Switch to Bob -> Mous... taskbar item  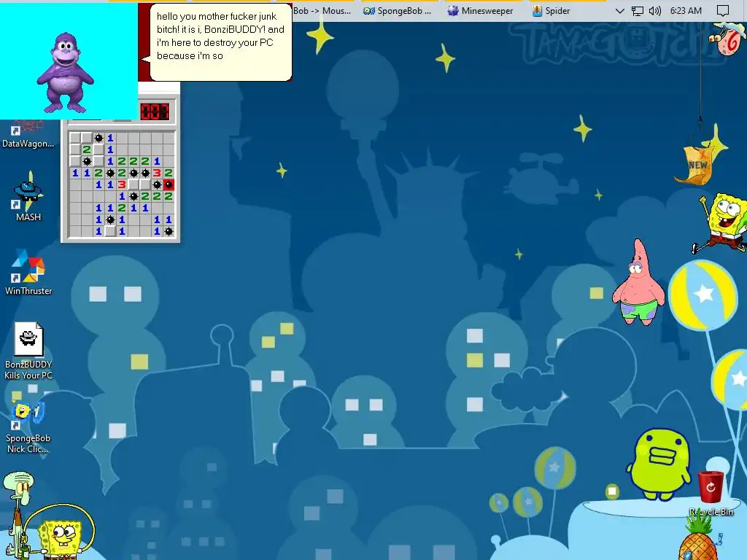pyautogui.click(x=322, y=10)
